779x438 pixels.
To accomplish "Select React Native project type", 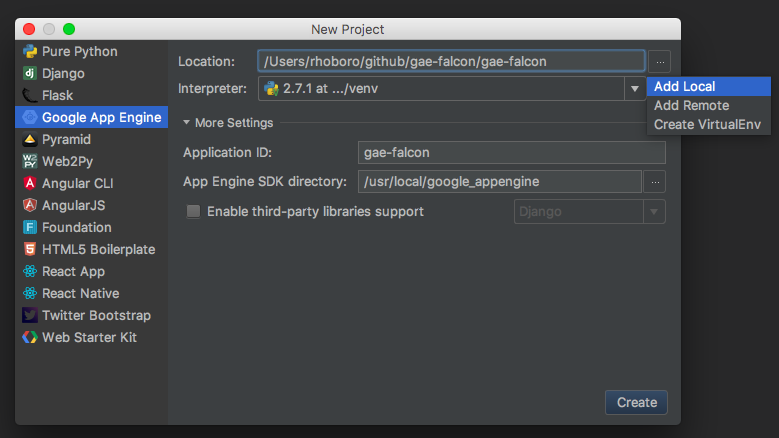I will (x=91, y=293).
